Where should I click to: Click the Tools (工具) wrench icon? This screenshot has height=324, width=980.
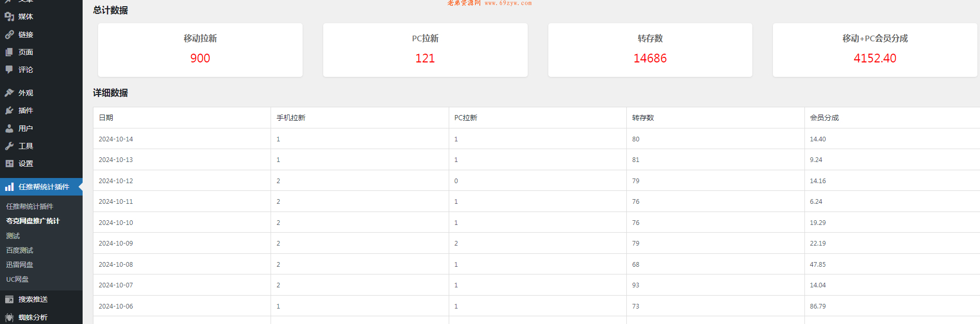pos(9,146)
